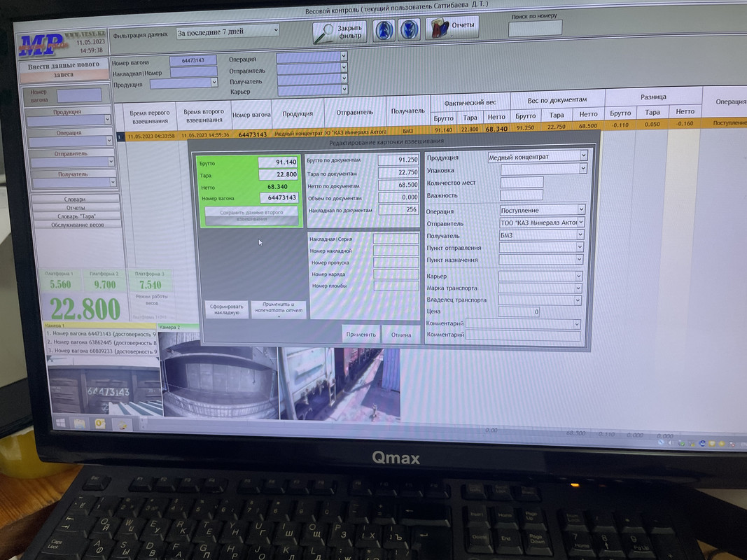Viewport: 747px width, 560px height.
Task: Click the Тара по документам field
Action: [x=398, y=172]
